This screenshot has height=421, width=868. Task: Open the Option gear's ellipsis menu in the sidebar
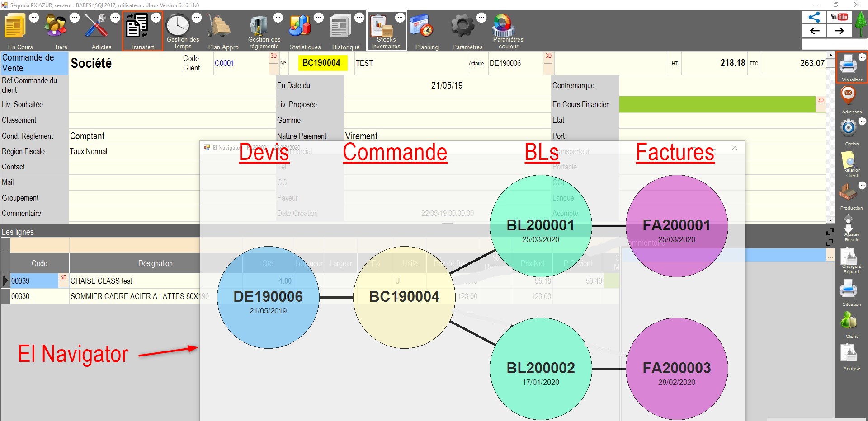tap(863, 122)
